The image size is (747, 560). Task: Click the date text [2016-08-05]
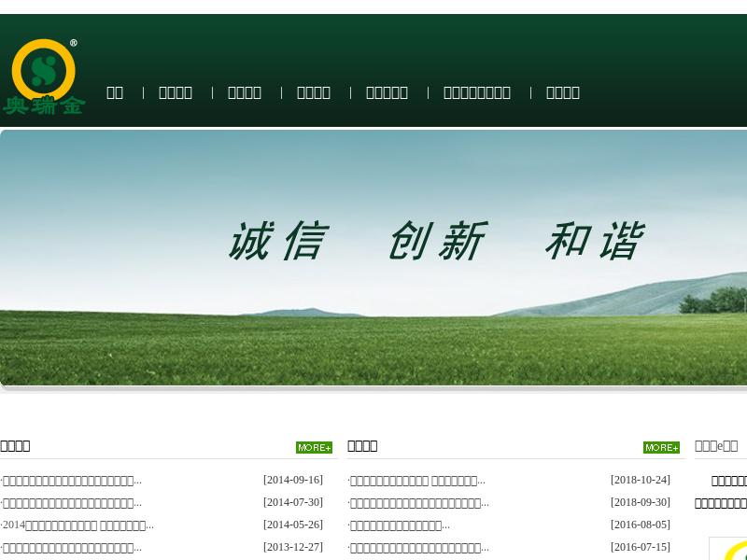641,525
